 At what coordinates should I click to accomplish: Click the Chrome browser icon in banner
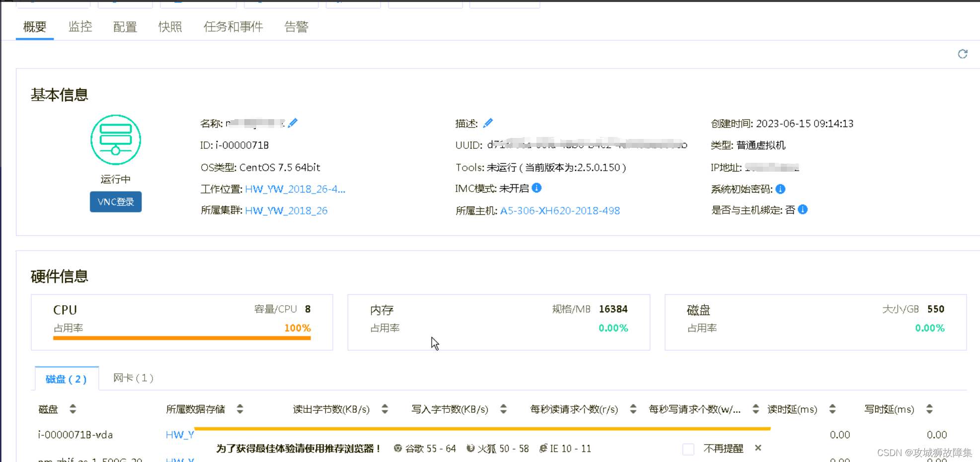coord(398,448)
